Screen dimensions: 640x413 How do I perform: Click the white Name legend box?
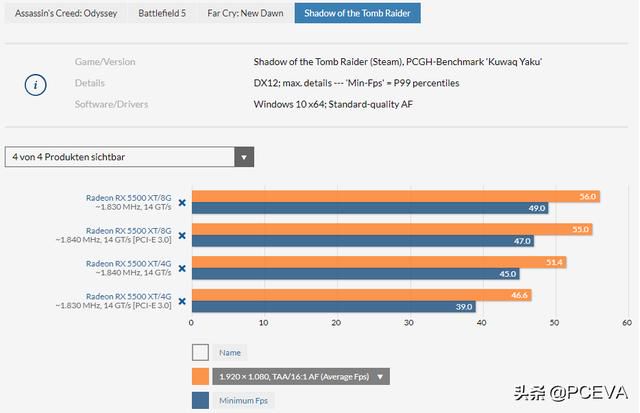(200, 352)
